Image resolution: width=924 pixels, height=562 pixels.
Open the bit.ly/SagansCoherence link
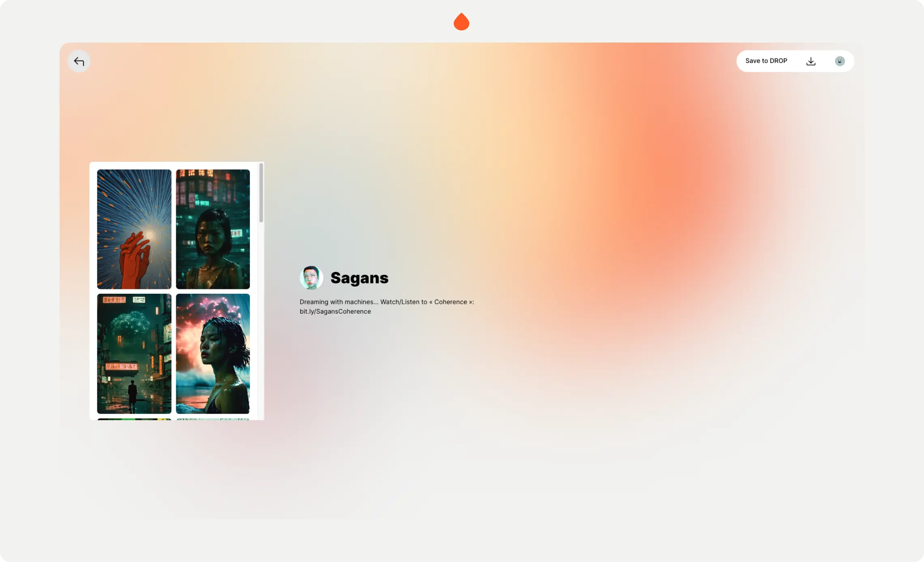pyautogui.click(x=335, y=311)
